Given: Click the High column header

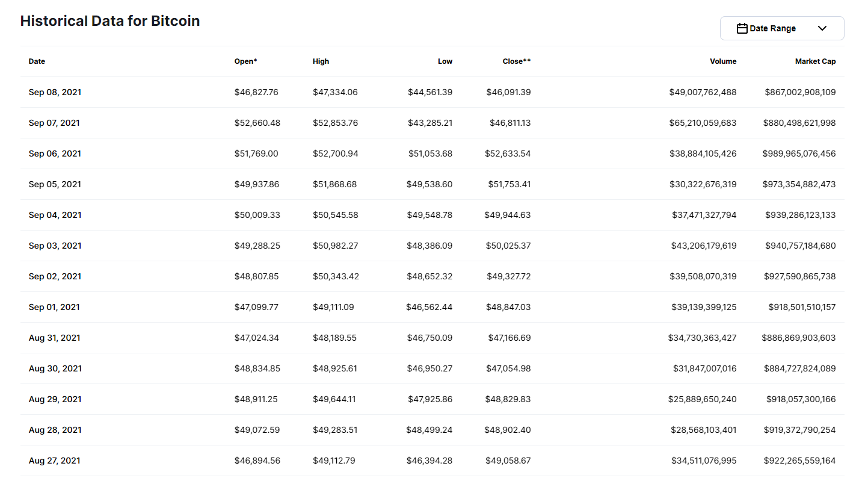Looking at the screenshot, I should 321,61.
